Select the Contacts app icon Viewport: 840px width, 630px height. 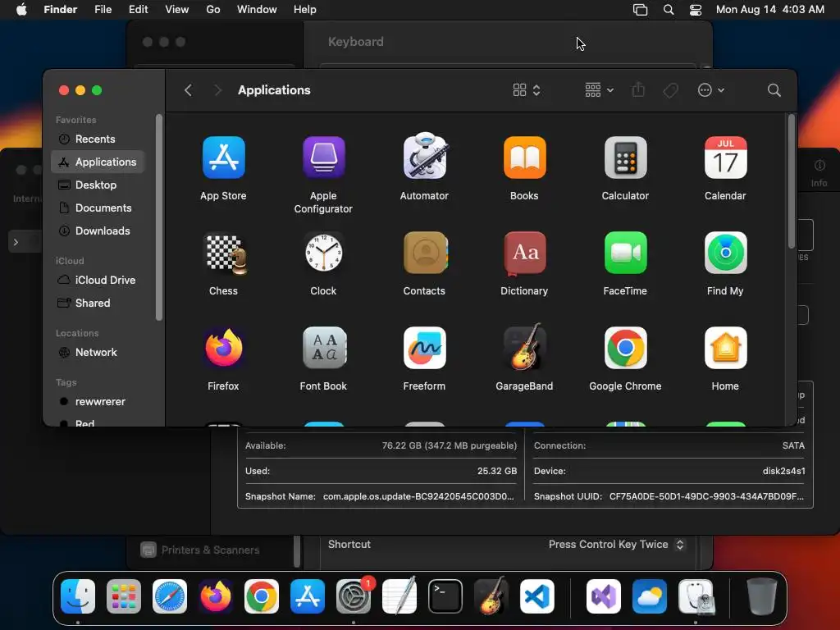coord(426,253)
